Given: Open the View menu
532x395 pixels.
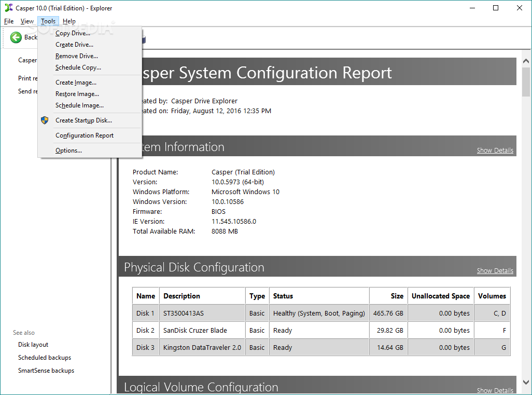Looking at the screenshot, I should pos(27,21).
